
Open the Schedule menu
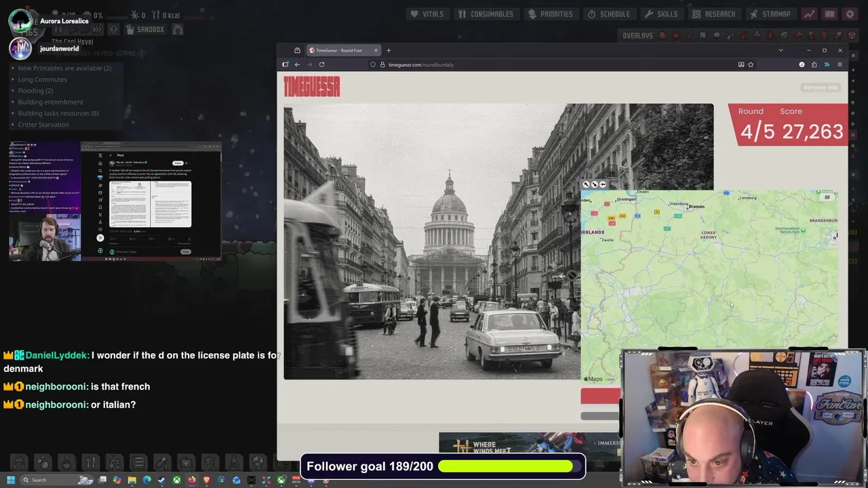(x=609, y=14)
